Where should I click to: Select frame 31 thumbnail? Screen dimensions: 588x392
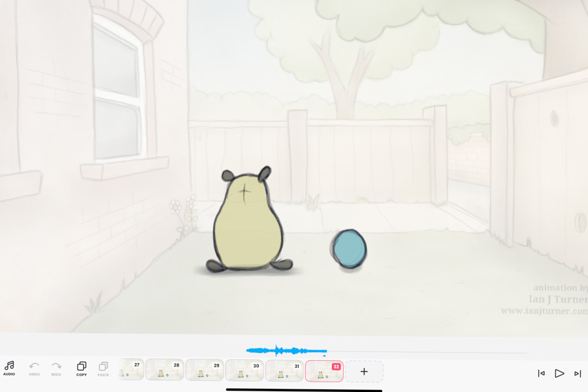coord(285,370)
